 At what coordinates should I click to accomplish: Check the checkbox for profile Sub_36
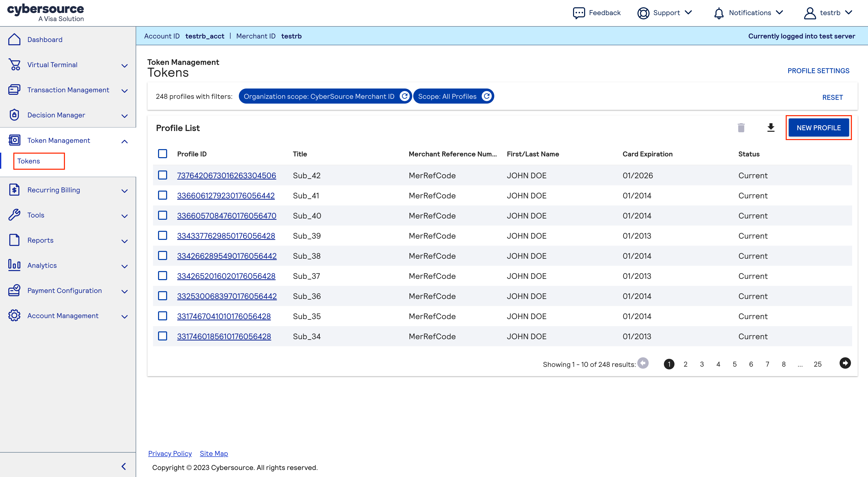coord(163,296)
